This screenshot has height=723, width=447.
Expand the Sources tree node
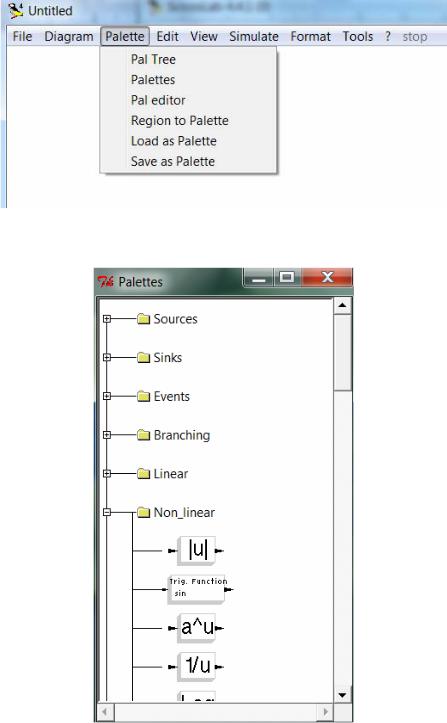(107, 319)
